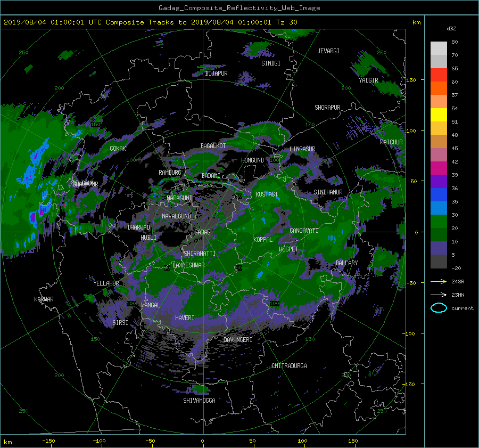Click the NAVALGUND city label
The image size is (479, 448).
tap(176, 216)
